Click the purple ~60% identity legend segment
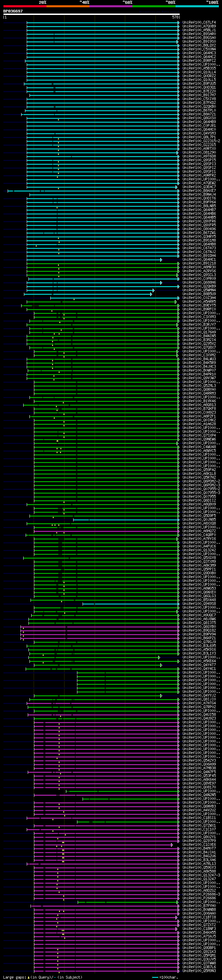The width and height of the screenshot is (222, 980). pos(111,6)
